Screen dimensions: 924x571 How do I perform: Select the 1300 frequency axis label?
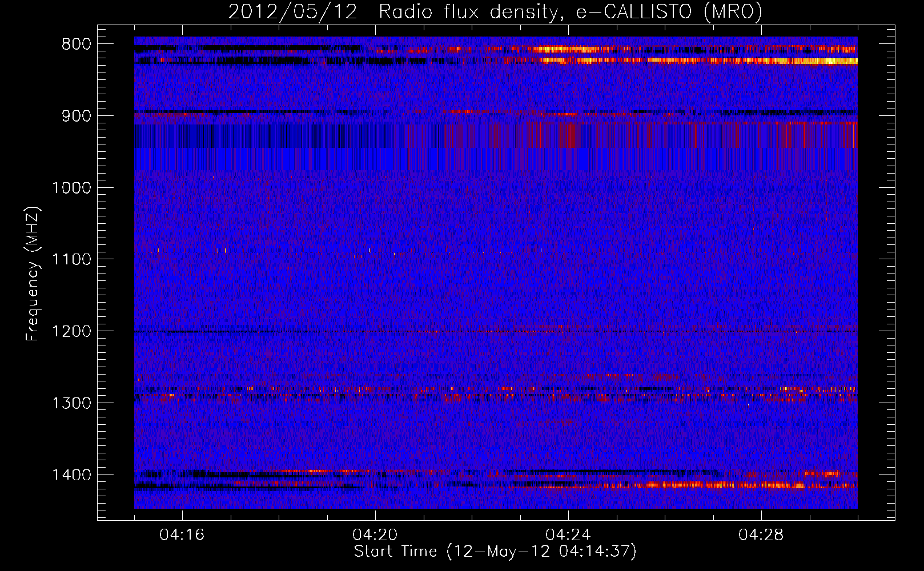pos(71,403)
